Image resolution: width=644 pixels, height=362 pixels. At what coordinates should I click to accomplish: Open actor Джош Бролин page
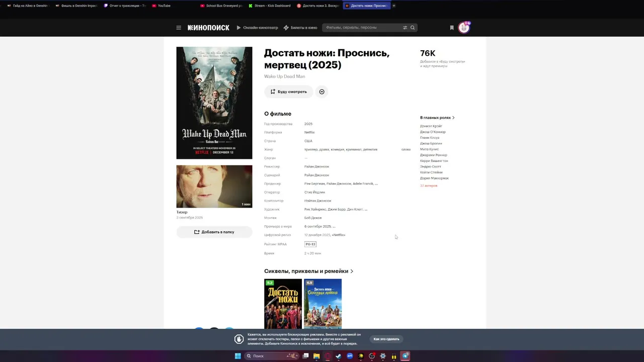tap(431, 143)
